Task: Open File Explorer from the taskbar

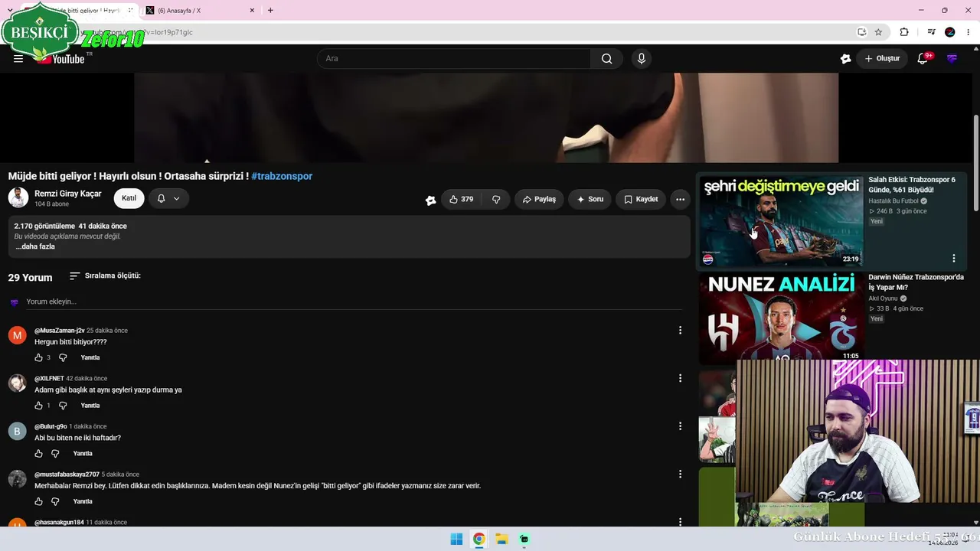Action: (x=501, y=539)
